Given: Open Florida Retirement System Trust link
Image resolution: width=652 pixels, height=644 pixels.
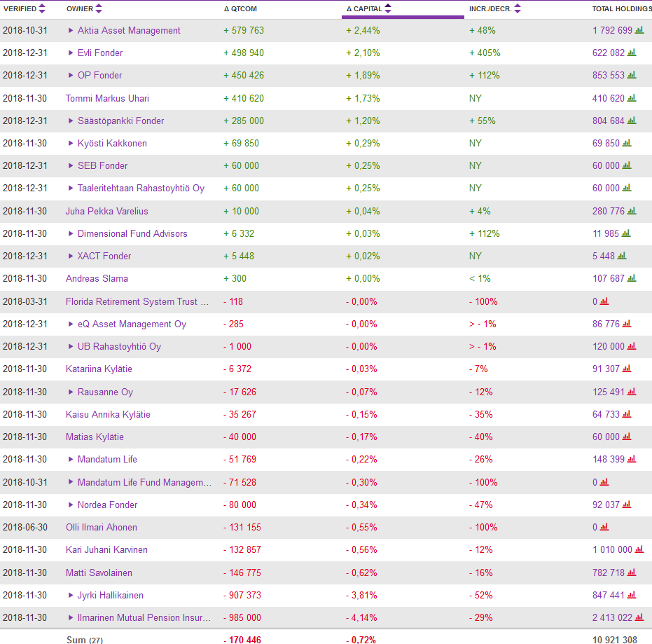Looking at the screenshot, I should click(x=137, y=301).
